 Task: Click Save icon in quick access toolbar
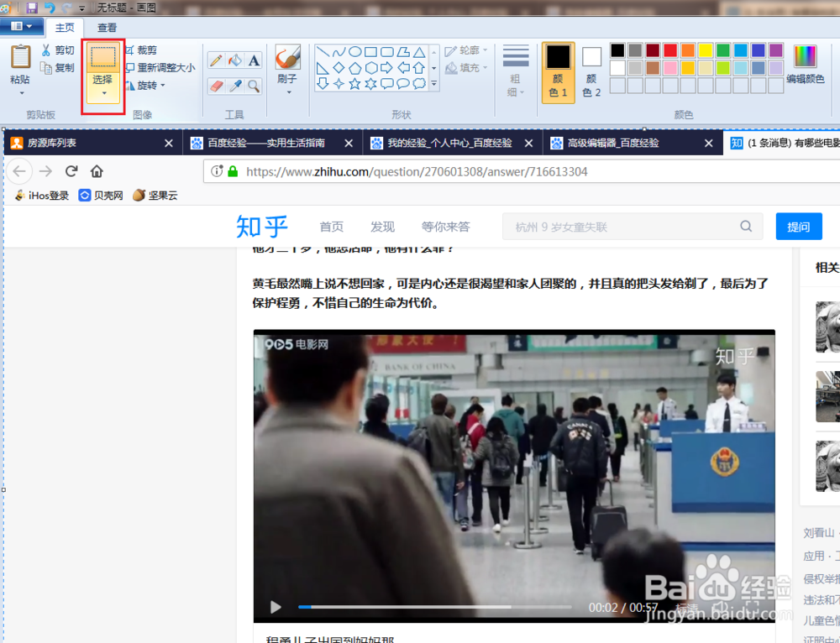[x=32, y=8]
